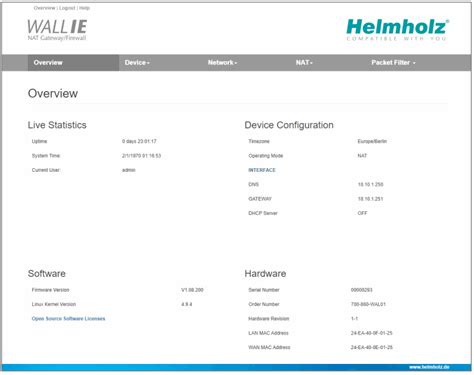Click the order number 700-860-WAL01
This screenshot has width=474, height=375.
pyautogui.click(x=368, y=304)
